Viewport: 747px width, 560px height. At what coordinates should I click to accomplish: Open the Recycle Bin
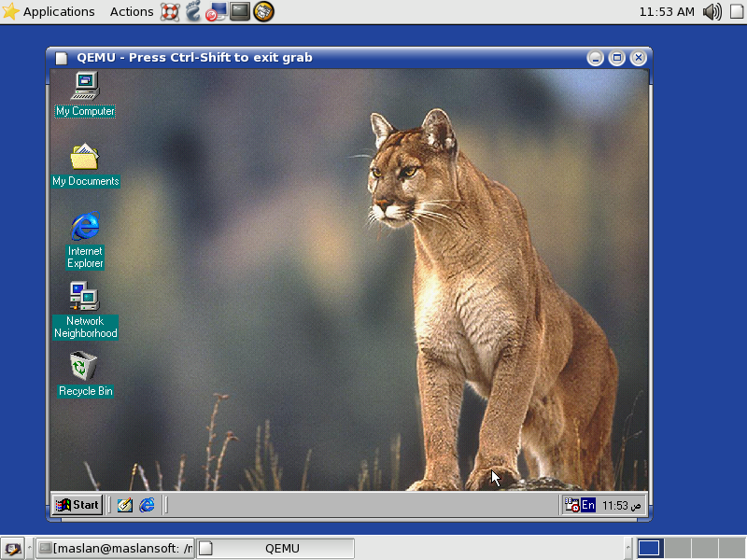tap(84, 368)
